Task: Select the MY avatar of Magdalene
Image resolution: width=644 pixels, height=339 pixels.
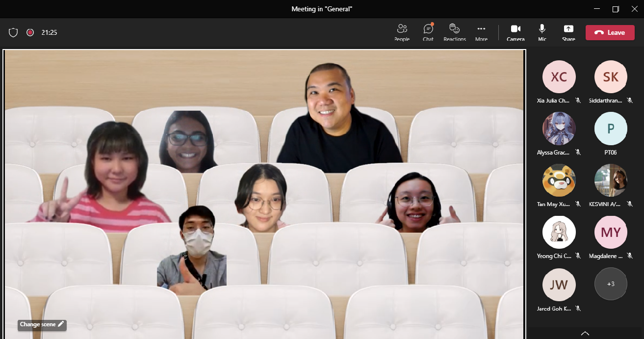Action: point(611,232)
